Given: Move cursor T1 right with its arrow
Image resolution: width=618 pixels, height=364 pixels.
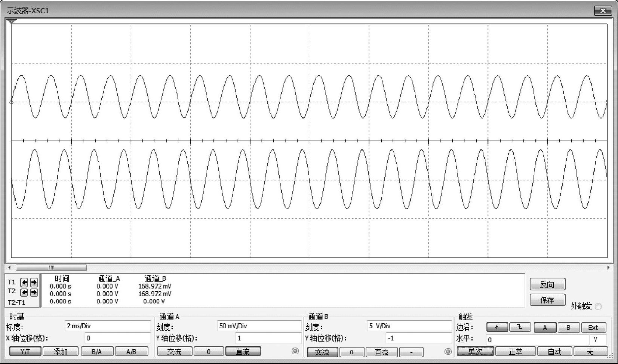Looking at the screenshot, I should [x=34, y=282].
